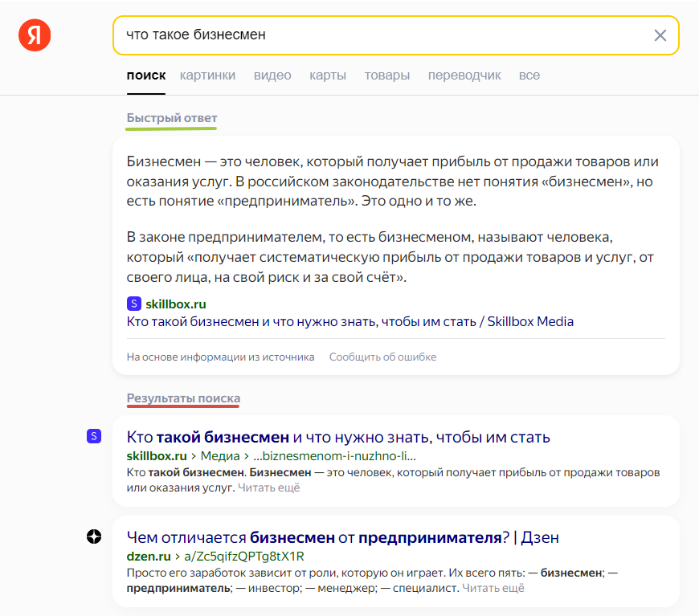The image size is (699, 616).
Task: Switch to the «видео» tab
Action: click(272, 75)
